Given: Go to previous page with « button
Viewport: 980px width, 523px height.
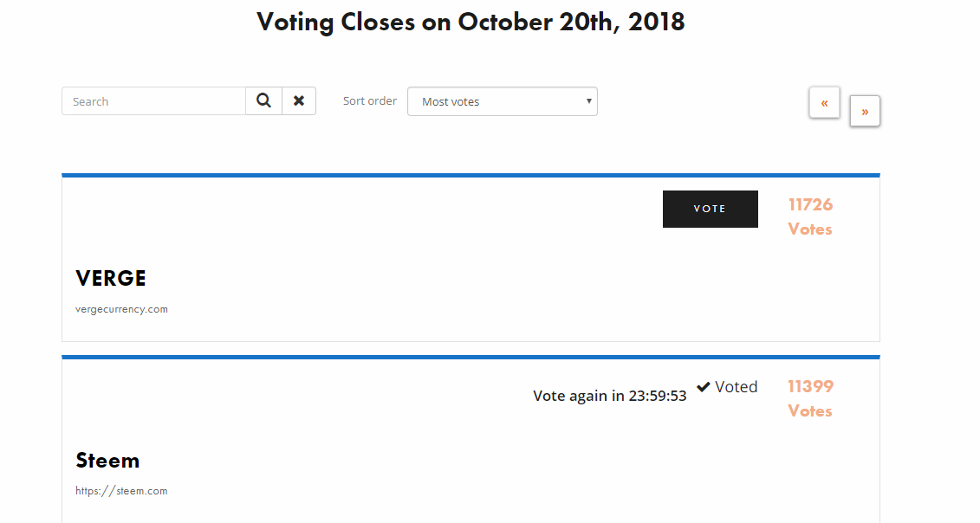Looking at the screenshot, I should (824, 102).
